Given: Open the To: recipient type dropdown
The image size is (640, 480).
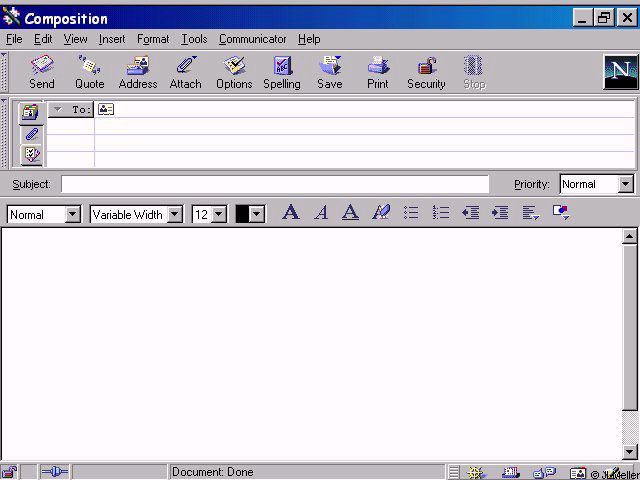Looking at the screenshot, I should click(71, 109).
